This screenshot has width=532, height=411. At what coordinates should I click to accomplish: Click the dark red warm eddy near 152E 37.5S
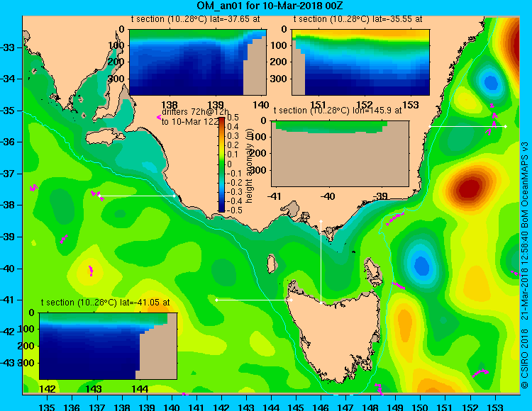pos(470,189)
